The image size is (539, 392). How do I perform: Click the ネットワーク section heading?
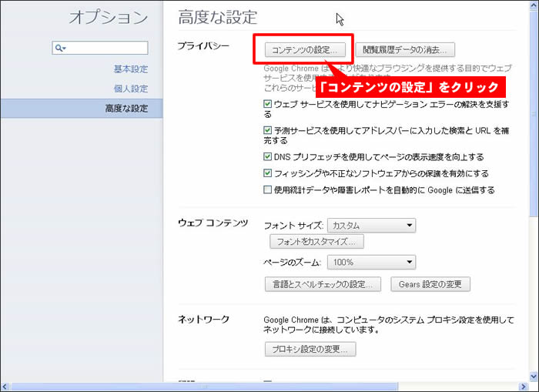[203, 320]
